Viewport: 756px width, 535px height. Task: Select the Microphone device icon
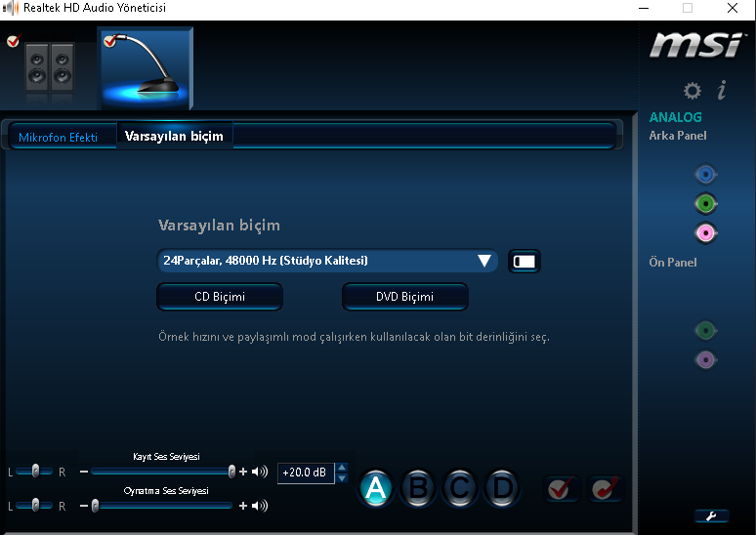coord(146,68)
